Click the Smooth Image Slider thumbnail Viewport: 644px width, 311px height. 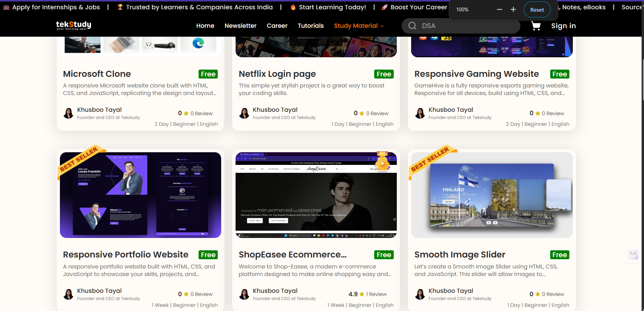pyautogui.click(x=492, y=195)
